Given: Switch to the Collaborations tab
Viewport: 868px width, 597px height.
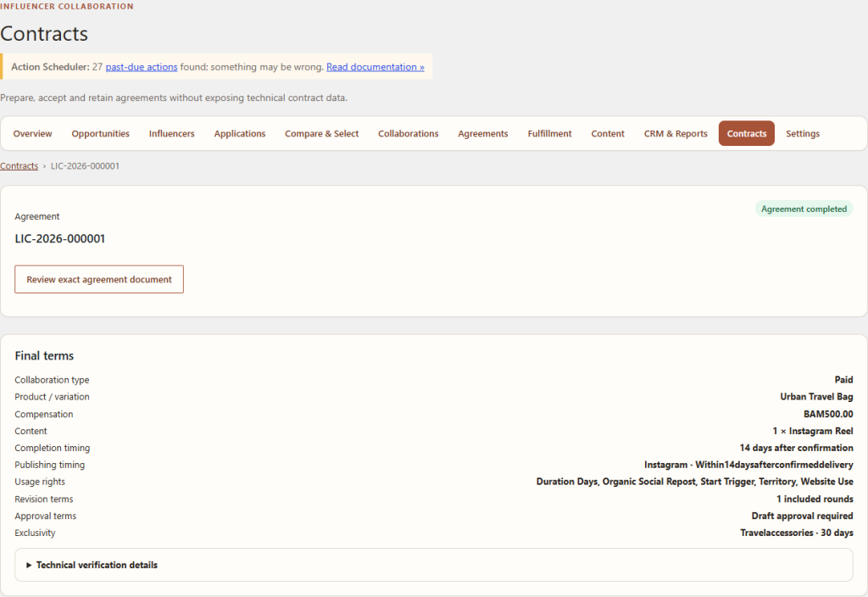Looking at the screenshot, I should click(408, 133).
